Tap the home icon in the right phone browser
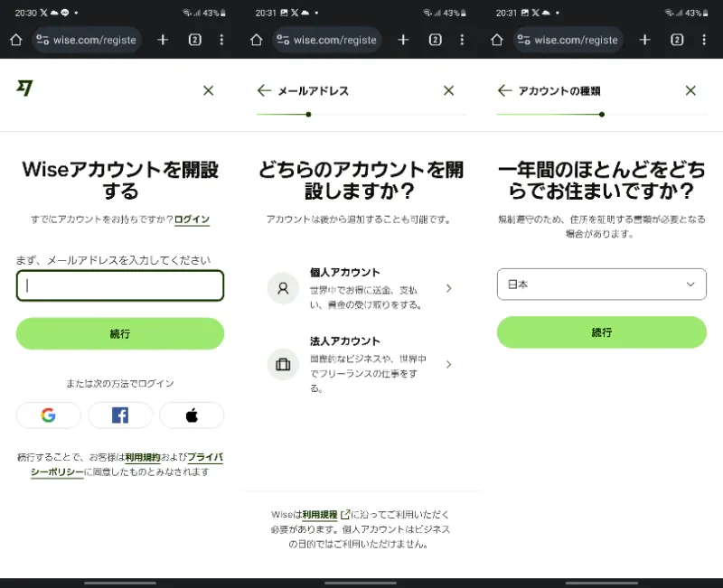Screen dimensions: 723x588 [496, 40]
